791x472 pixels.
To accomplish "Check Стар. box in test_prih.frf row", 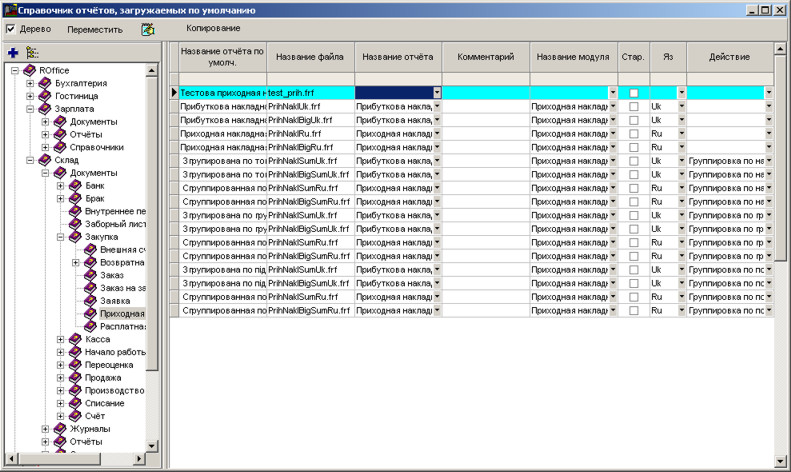I will tap(633, 93).
